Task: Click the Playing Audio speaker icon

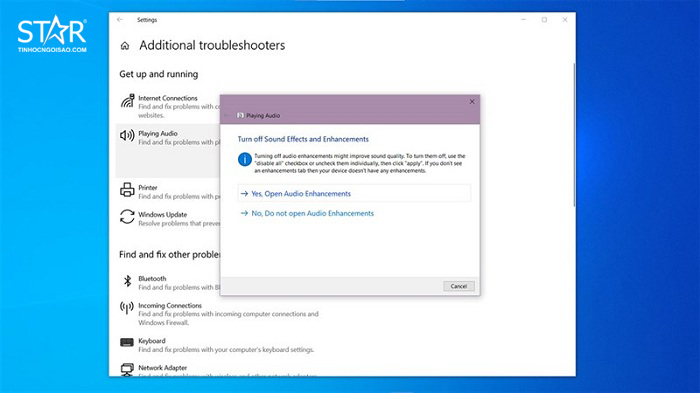Action: (x=127, y=135)
